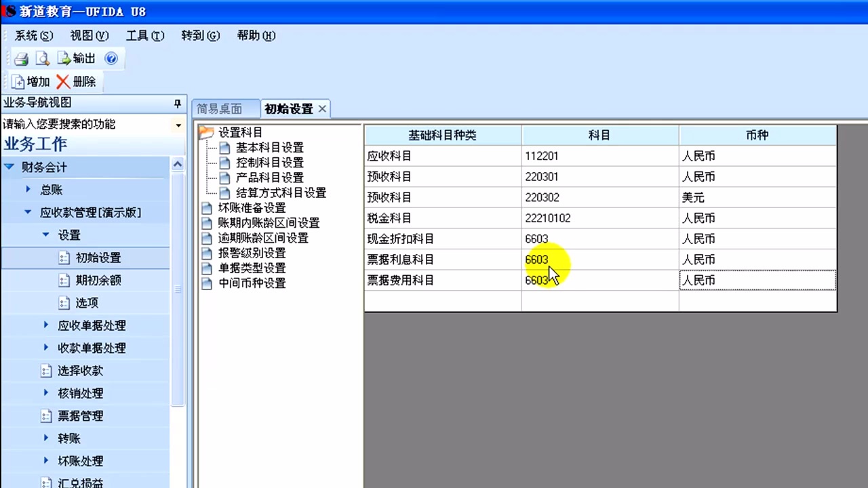This screenshot has width=868, height=488.
Task: Click the print icon in the toolbar
Action: 21,58
